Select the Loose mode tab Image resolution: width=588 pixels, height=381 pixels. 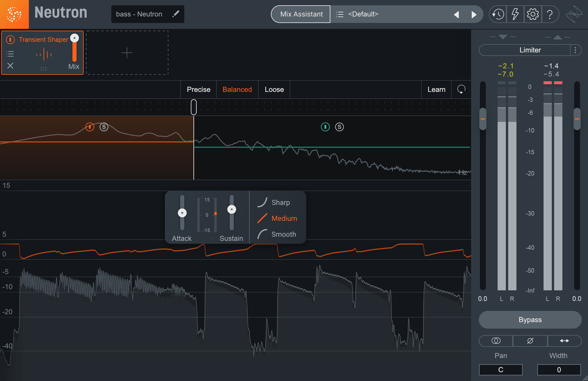274,90
